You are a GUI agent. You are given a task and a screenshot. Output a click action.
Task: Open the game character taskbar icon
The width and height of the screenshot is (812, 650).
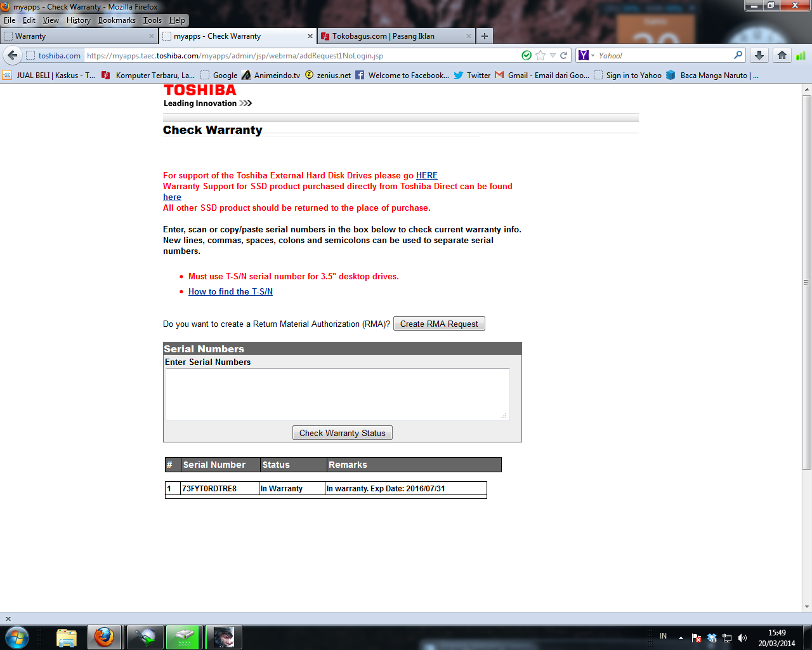point(223,637)
